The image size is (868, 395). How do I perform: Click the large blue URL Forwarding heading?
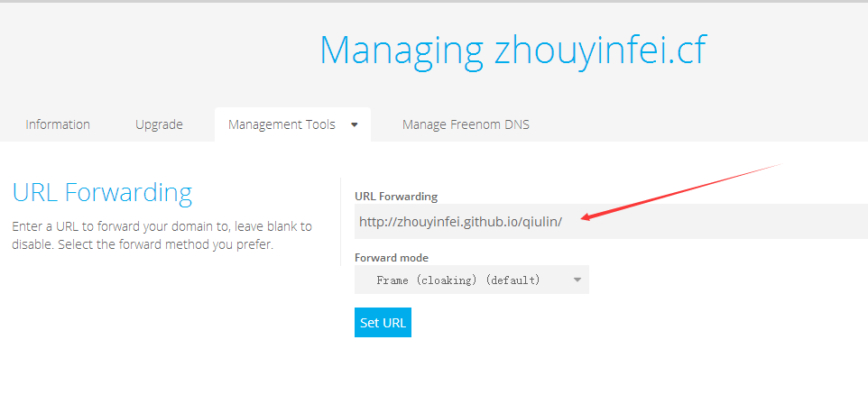[x=102, y=193]
